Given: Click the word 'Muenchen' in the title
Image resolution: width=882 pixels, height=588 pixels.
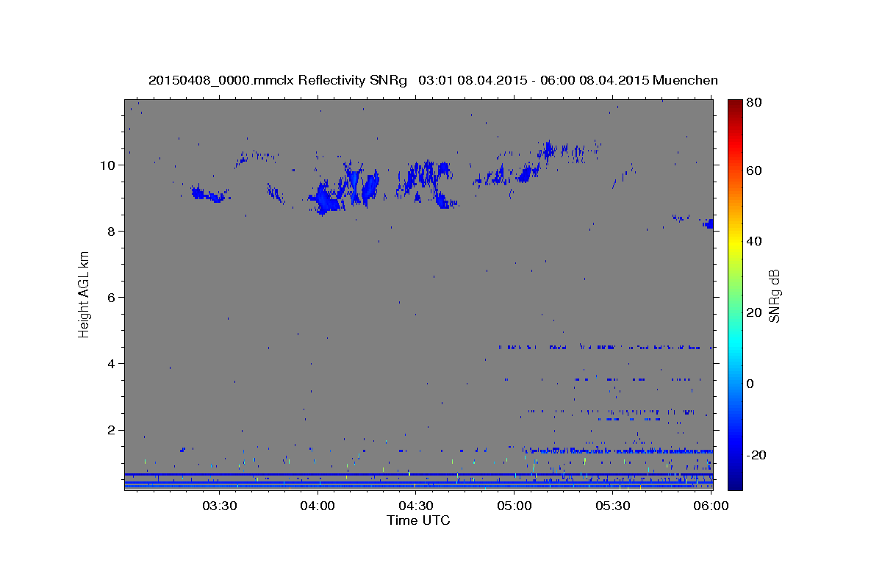Looking at the screenshot, I should [685, 80].
